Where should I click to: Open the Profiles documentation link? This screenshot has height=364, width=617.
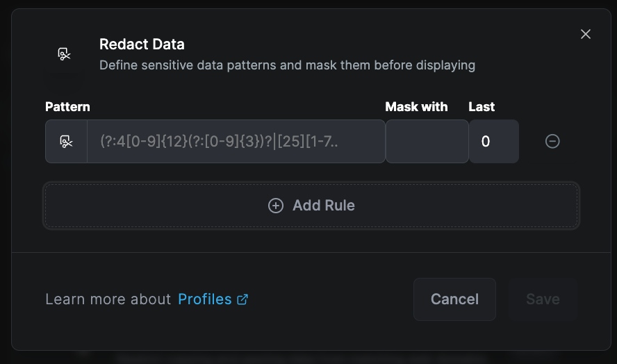204,299
